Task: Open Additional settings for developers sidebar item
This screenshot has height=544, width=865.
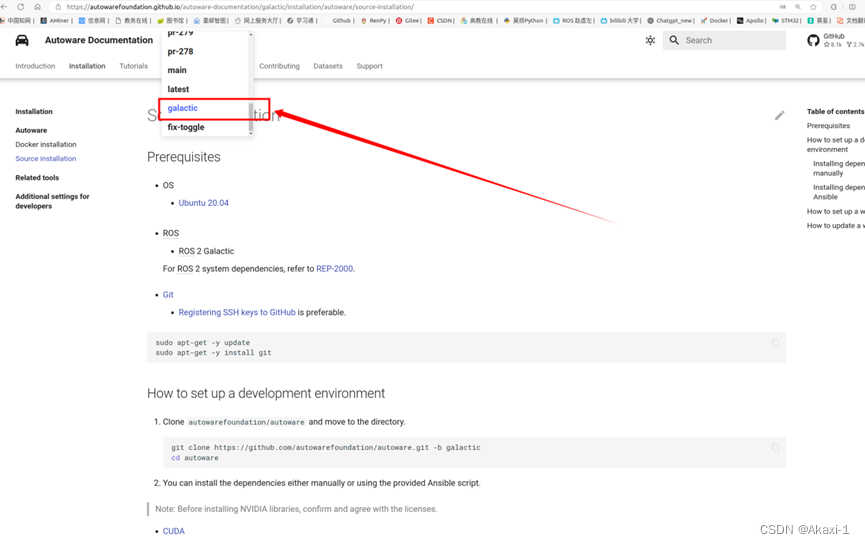Action: 52,201
